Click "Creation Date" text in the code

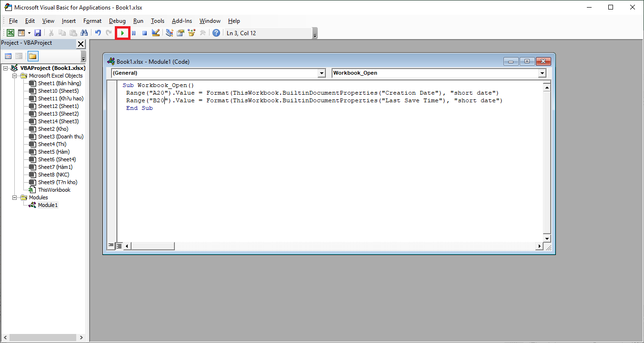(x=410, y=93)
